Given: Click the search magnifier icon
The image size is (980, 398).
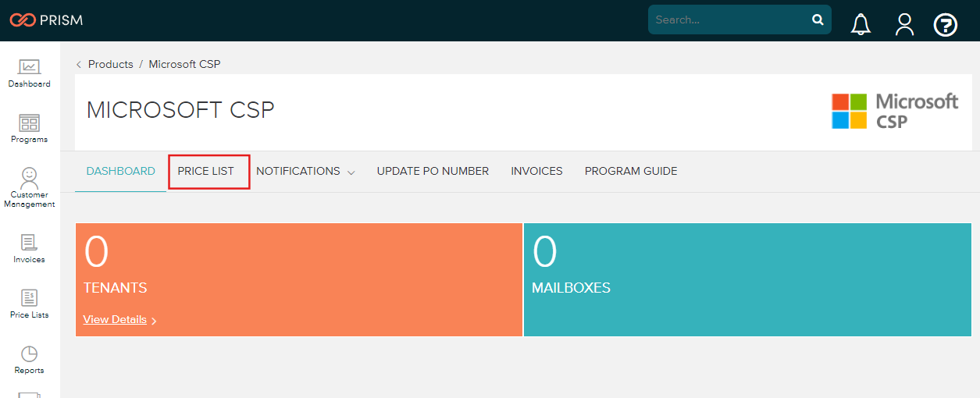Looking at the screenshot, I should point(818,20).
